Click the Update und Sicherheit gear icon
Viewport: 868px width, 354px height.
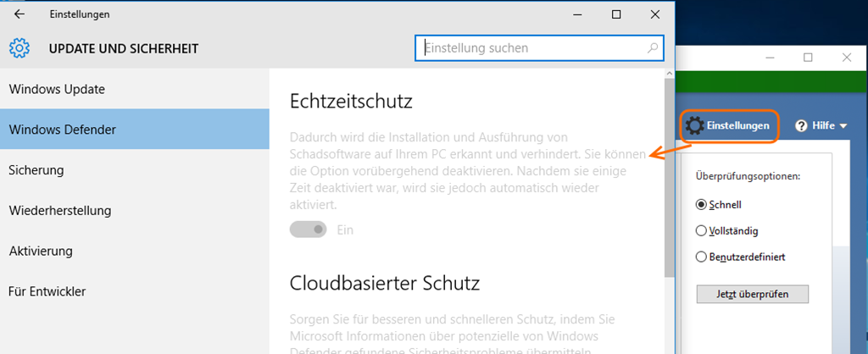click(x=19, y=48)
